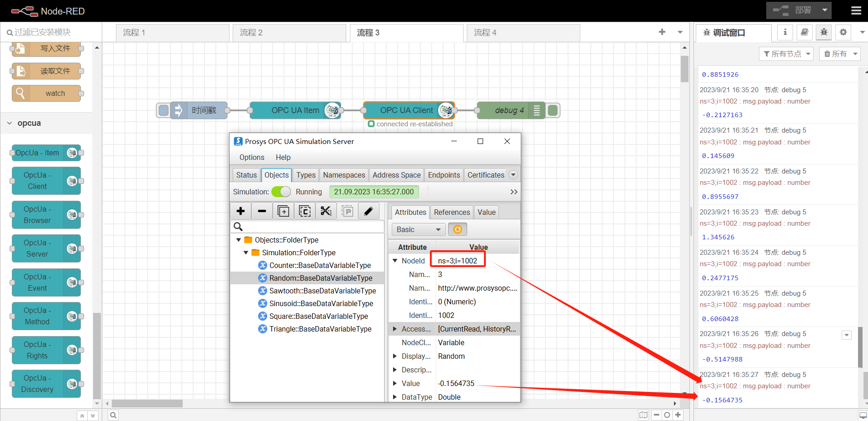Click the orange refresh attributes icon

pos(458,229)
